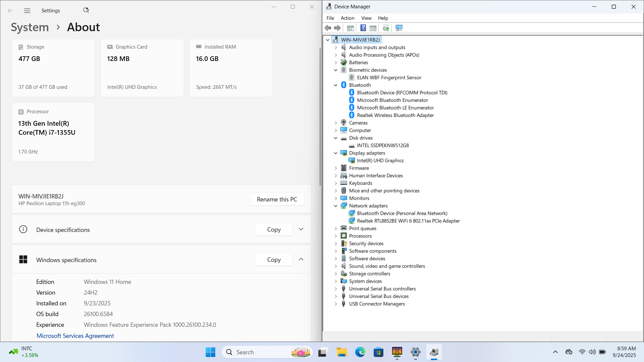Click Rename this PC button
Image resolution: width=644 pixels, height=362 pixels.
point(277,199)
